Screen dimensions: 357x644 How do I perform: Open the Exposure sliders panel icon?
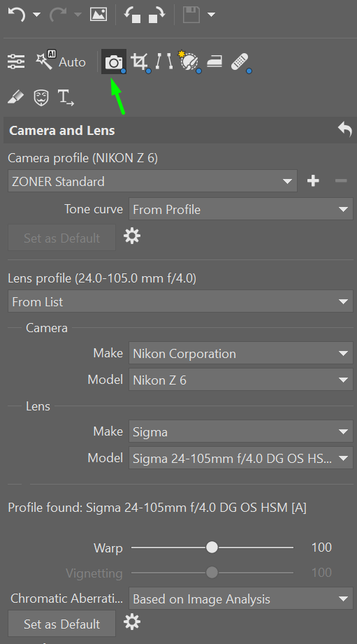click(16, 62)
